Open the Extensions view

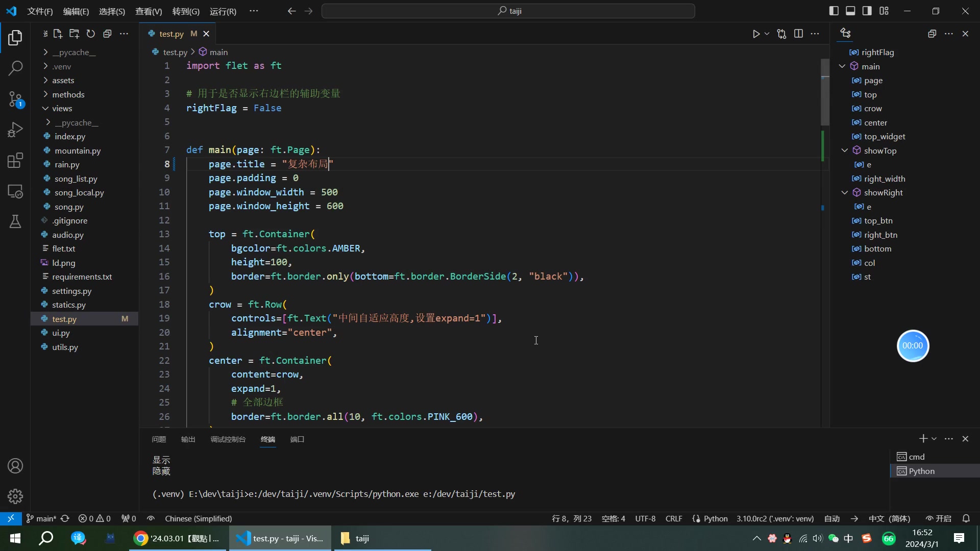15,160
